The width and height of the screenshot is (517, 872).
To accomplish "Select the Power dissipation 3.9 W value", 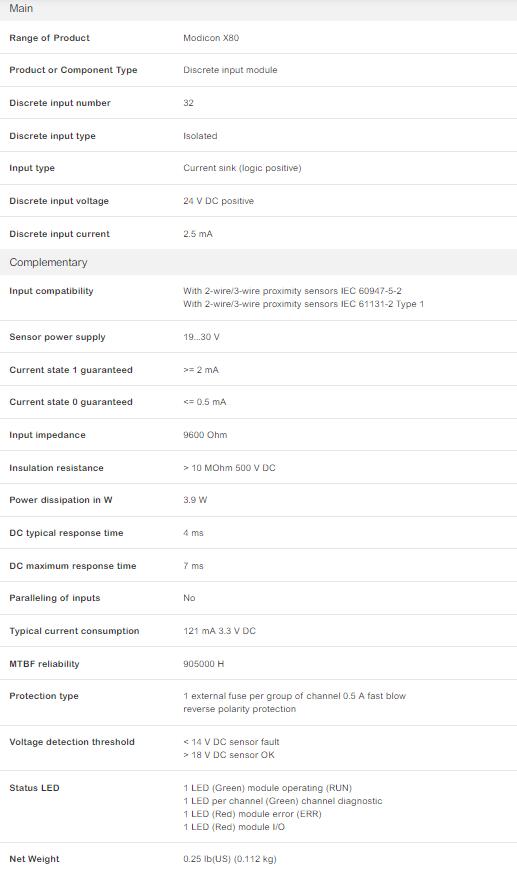I will (195, 500).
